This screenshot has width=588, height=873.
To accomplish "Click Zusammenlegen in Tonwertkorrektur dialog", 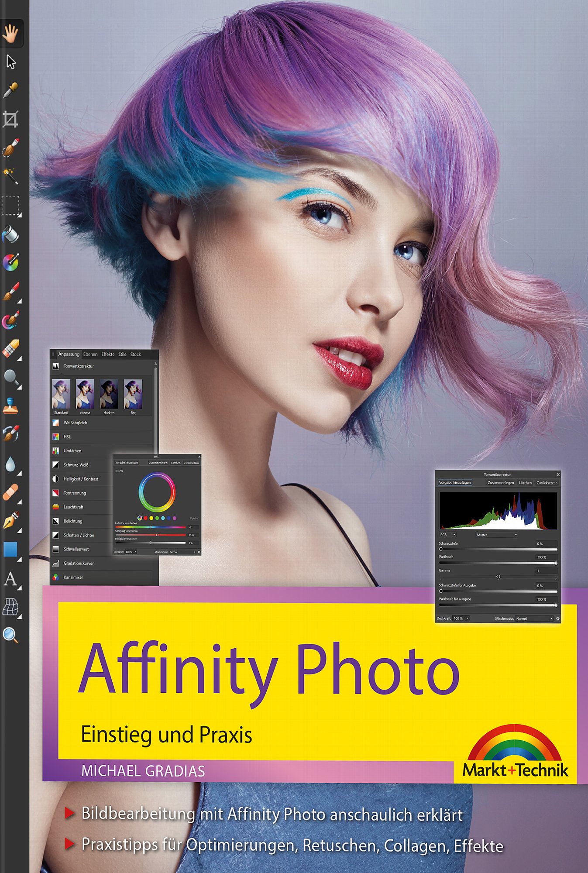I will (501, 483).
